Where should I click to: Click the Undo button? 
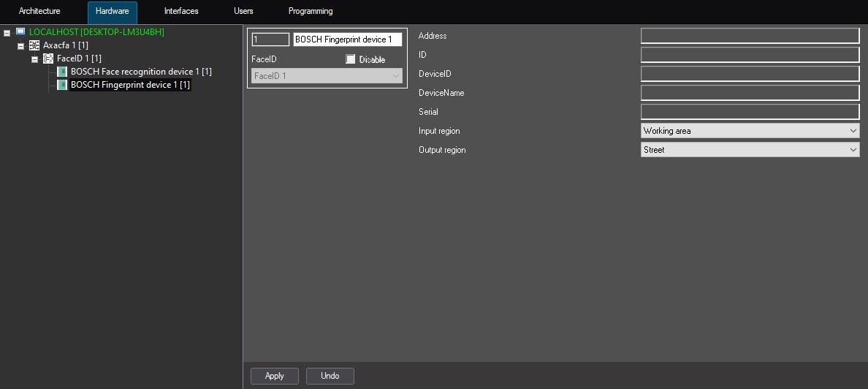point(330,376)
